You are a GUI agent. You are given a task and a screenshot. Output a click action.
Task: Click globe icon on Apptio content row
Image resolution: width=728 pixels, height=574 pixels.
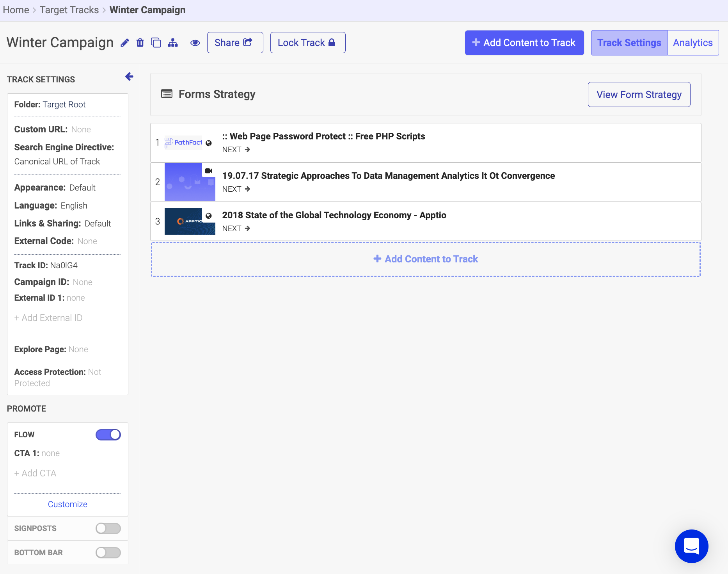click(x=209, y=216)
